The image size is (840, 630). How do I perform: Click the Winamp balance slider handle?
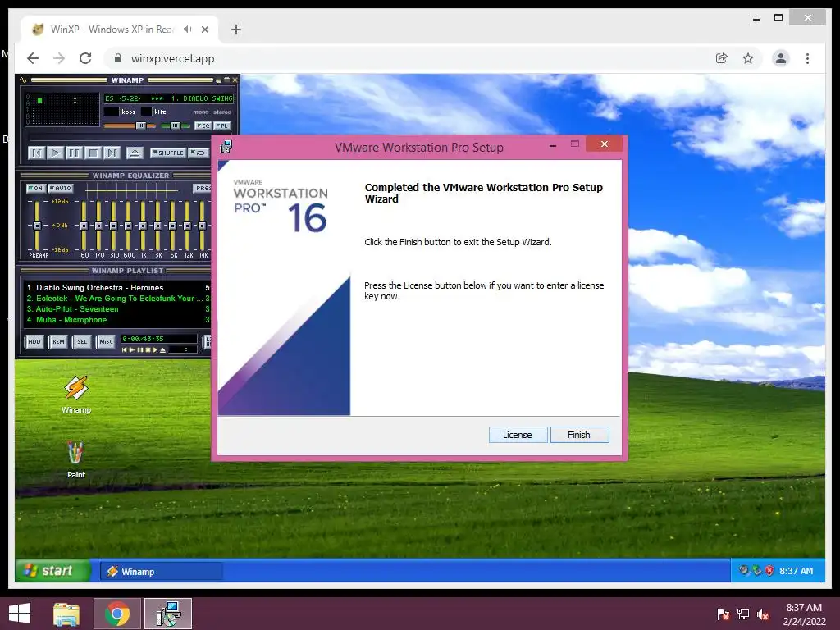click(x=176, y=126)
